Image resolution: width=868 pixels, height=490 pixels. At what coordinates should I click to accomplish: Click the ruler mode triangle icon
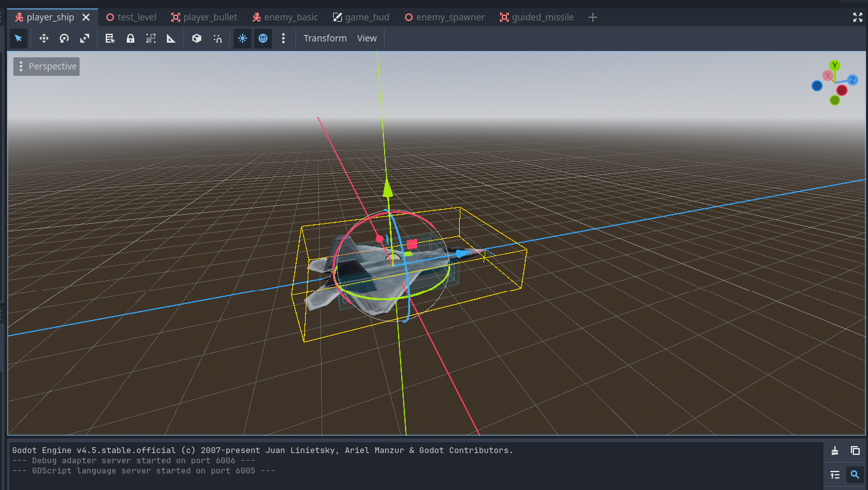(x=171, y=38)
